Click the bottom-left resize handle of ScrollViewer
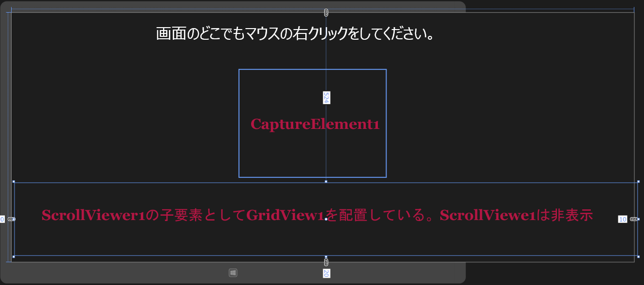Screen dimensions: 644x285 pyautogui.click(x=14, y=256)
